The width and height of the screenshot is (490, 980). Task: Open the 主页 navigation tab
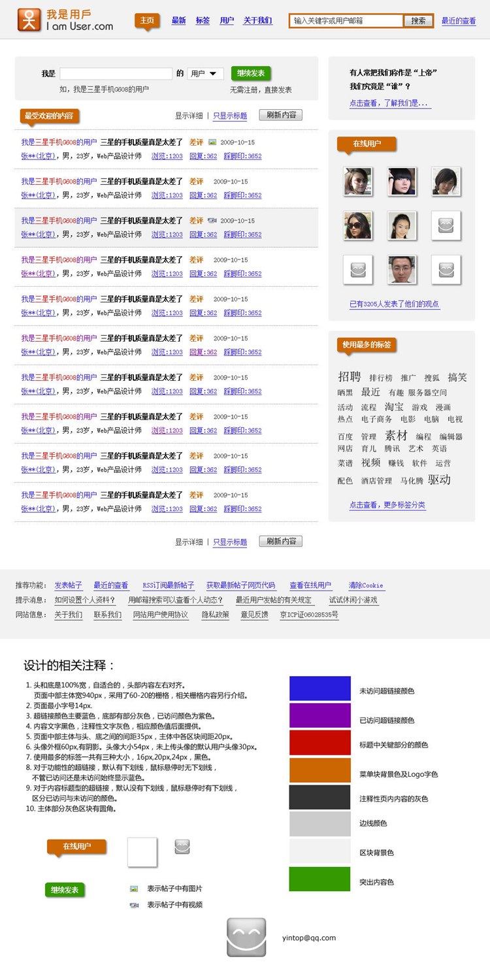point(147,21)
